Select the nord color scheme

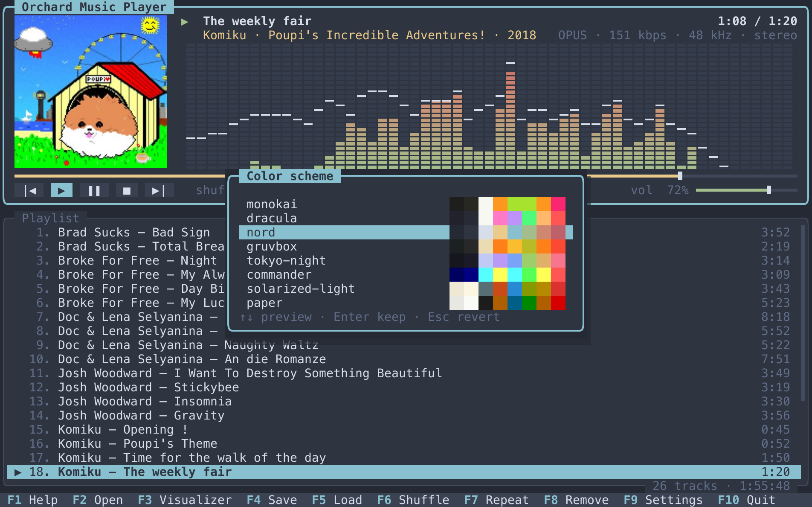pos(406,232)
